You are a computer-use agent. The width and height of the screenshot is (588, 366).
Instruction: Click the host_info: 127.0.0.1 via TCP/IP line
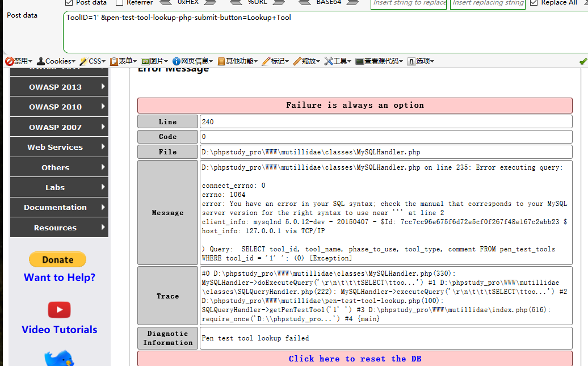pos(263,231)
